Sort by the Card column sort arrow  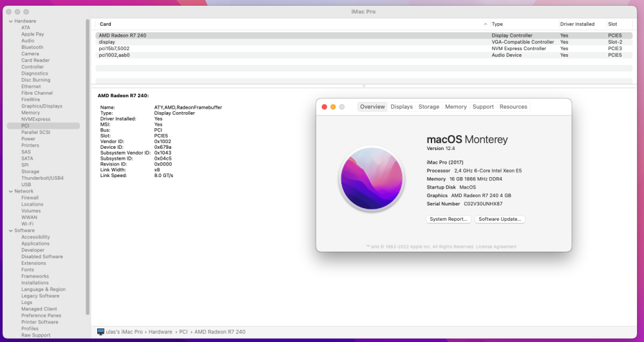pos(486,24)
